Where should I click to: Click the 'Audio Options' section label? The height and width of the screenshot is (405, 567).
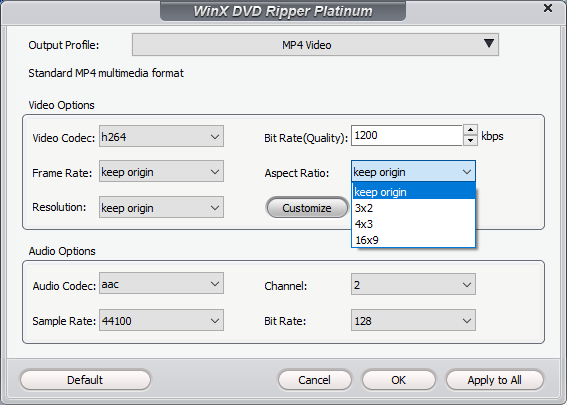tap(62, 251)
